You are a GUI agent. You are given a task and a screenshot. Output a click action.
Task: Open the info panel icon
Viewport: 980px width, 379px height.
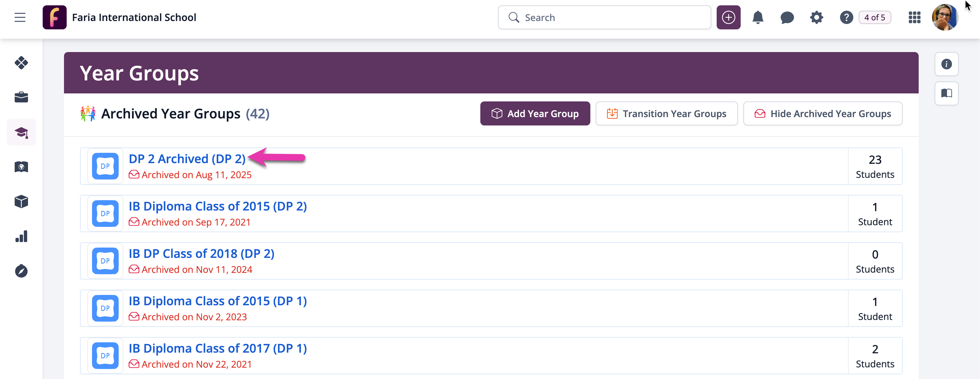946,64
